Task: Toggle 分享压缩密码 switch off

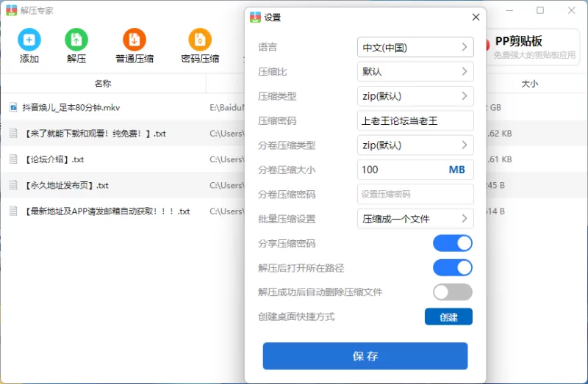Action: click(453, 244)
